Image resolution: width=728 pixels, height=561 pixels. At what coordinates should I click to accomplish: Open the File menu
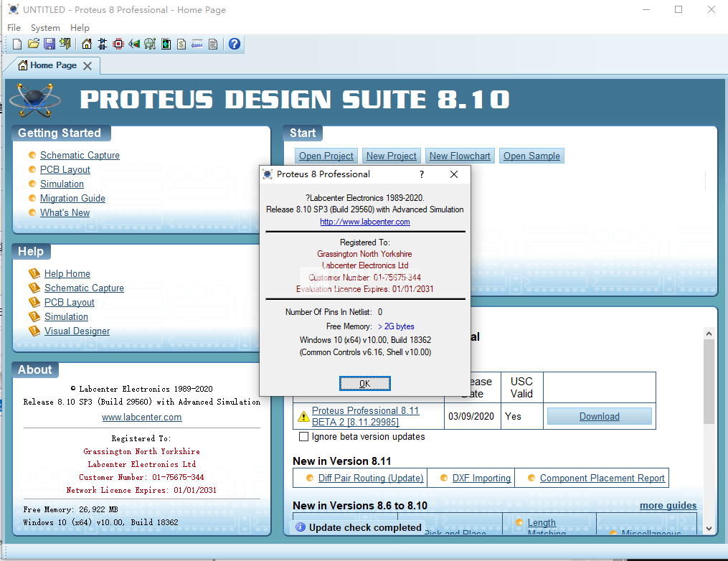pos(14,28)
